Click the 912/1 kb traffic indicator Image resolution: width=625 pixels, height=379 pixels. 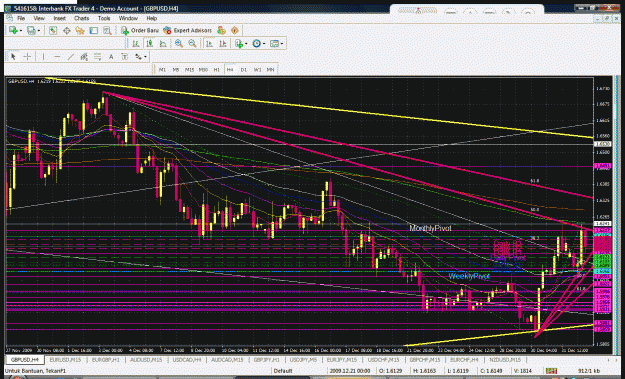click(x=589, y=371)
